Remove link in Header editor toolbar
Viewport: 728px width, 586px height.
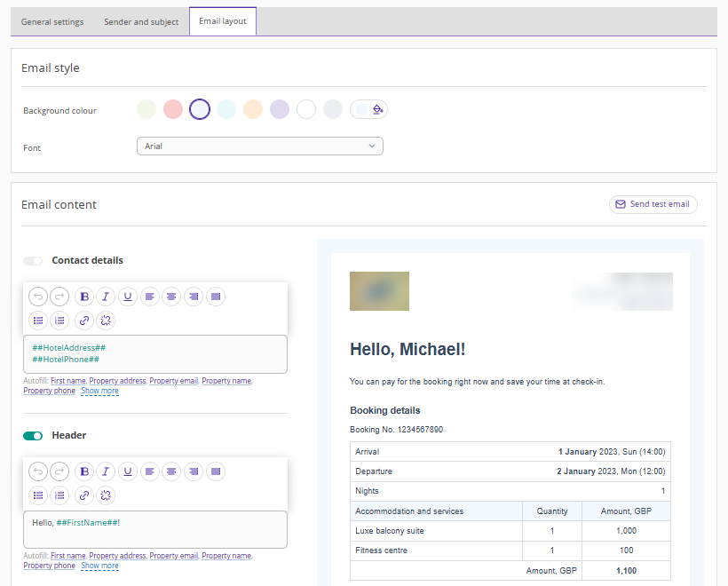pos(106,495)
